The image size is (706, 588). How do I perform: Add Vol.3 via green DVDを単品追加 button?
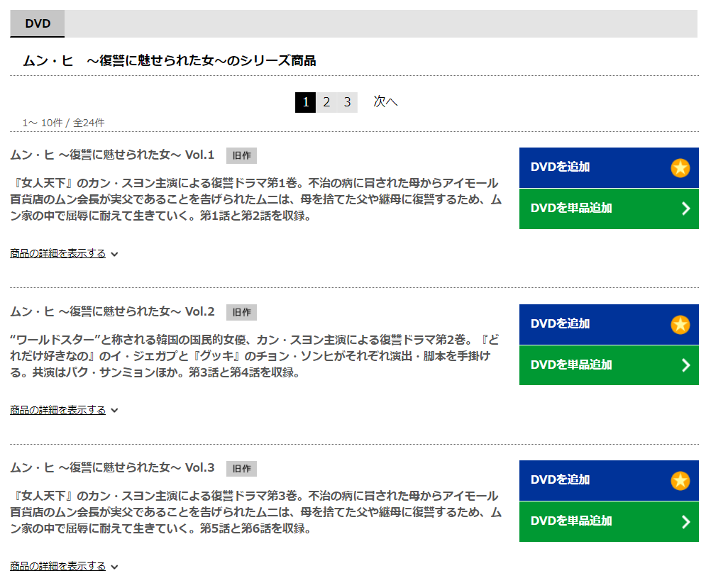click(609, 522)
